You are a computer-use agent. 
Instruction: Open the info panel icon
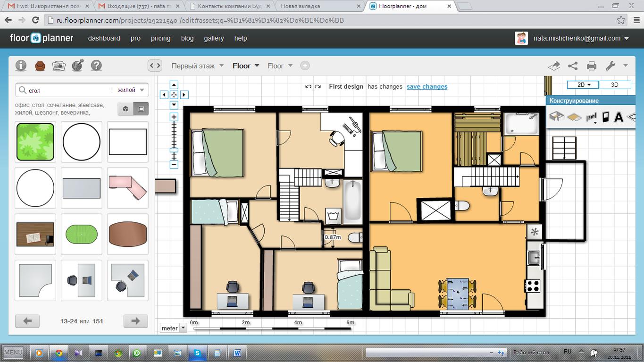21,66
